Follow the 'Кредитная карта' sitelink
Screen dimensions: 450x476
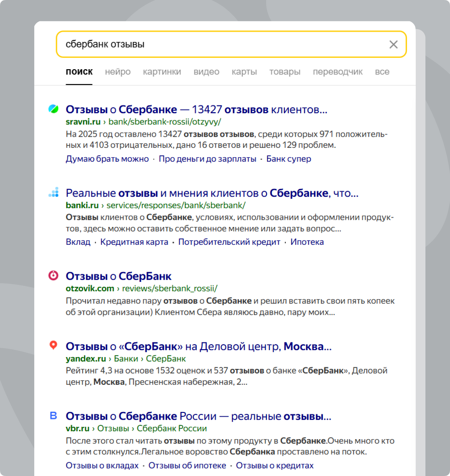(x=134, y=242)
